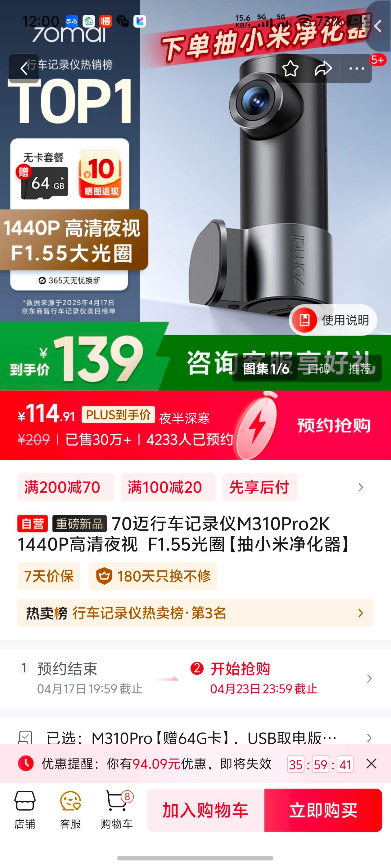Image resolution: width=391 pixels, height=868 pixels.
Task: Tap 加入购物车 button
Action: tap(205, 810)
